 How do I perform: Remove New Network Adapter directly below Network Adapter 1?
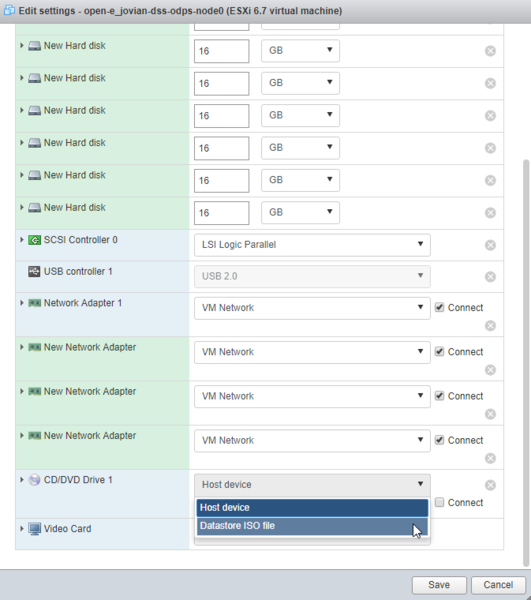tap(490, 370)
